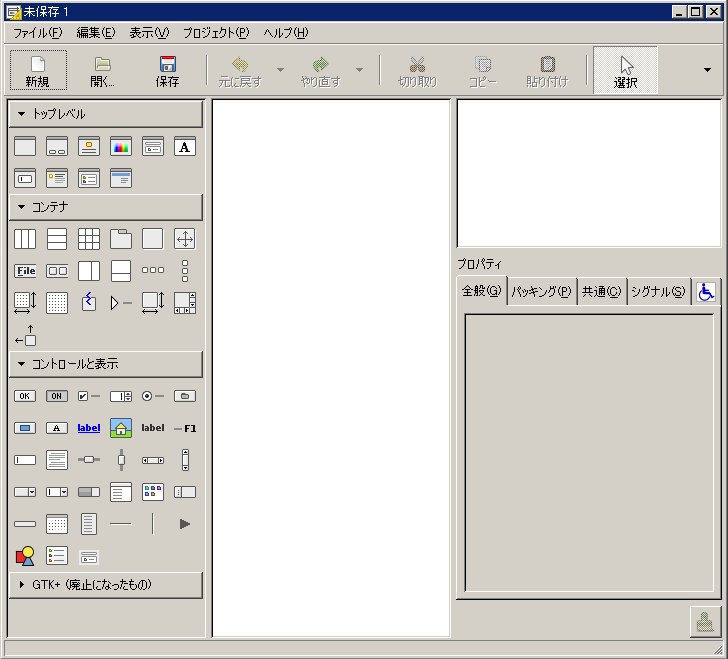Select the Window widget in トップレベル palette

tap(25, 147)
